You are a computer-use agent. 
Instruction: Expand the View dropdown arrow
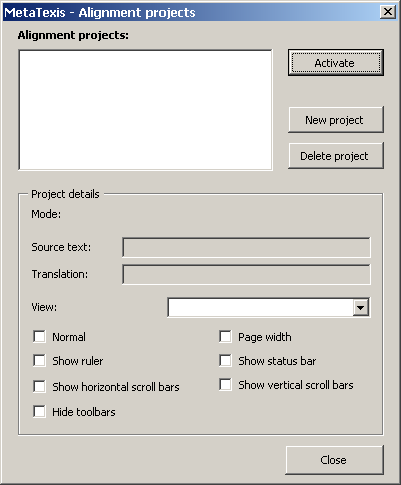(x=361, y=307)
